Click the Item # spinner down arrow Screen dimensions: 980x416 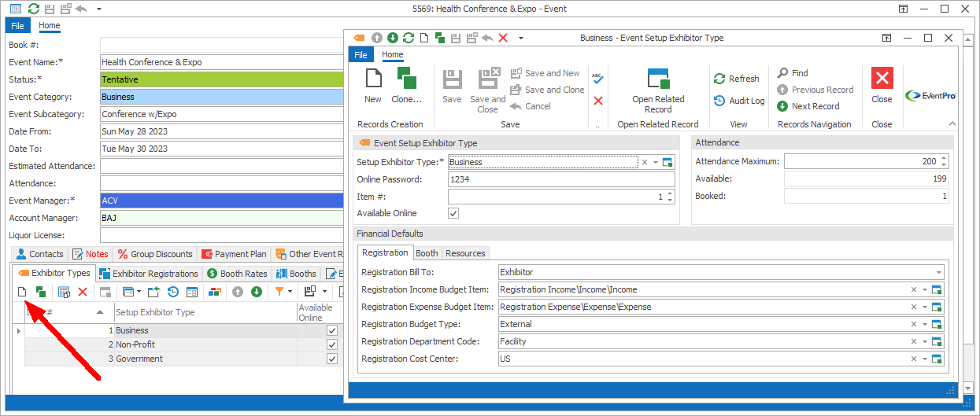tap(670, 201)
